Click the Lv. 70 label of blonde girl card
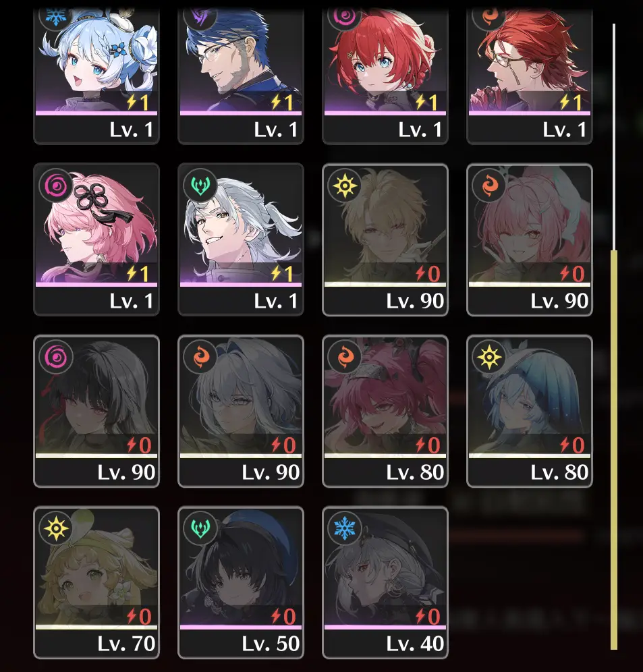Image resolution: width=643 pixels, height=672 pixels. [x=126, y=644]
